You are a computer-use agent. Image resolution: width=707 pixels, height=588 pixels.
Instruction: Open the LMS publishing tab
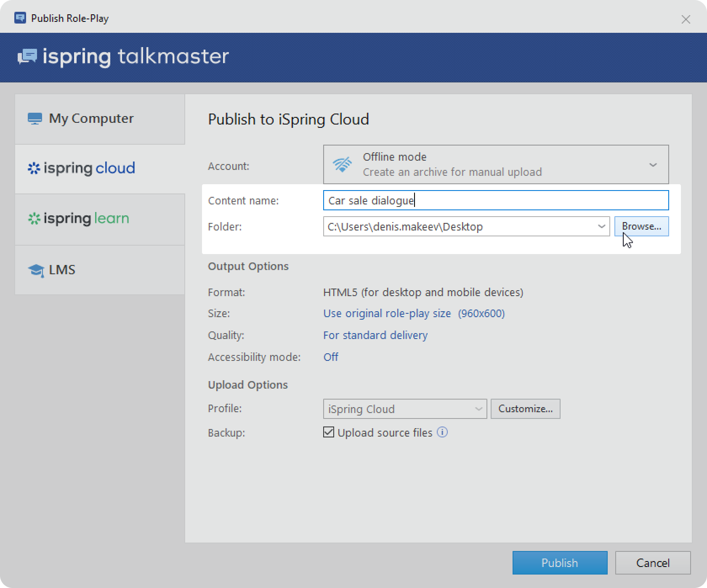coord(100,270)
